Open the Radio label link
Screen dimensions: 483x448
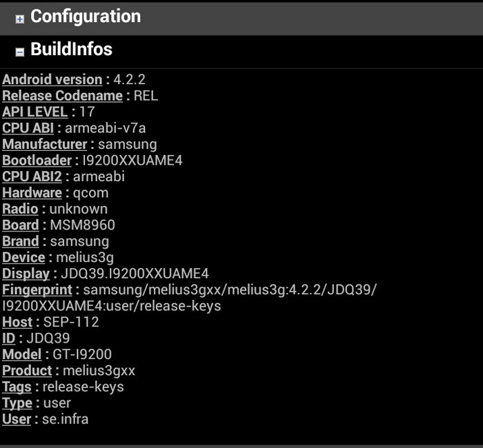20,209
